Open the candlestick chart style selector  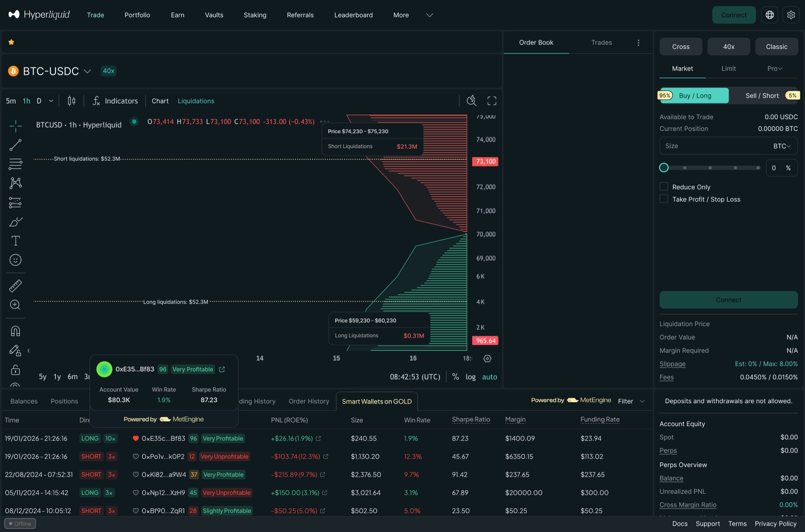tap(72, 101)
